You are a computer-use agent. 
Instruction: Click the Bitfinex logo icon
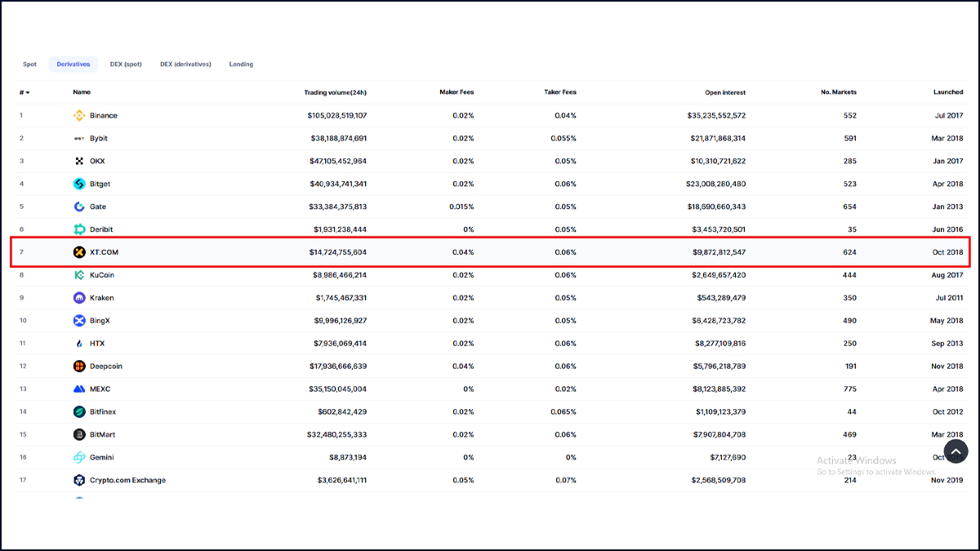click(79, 412)
